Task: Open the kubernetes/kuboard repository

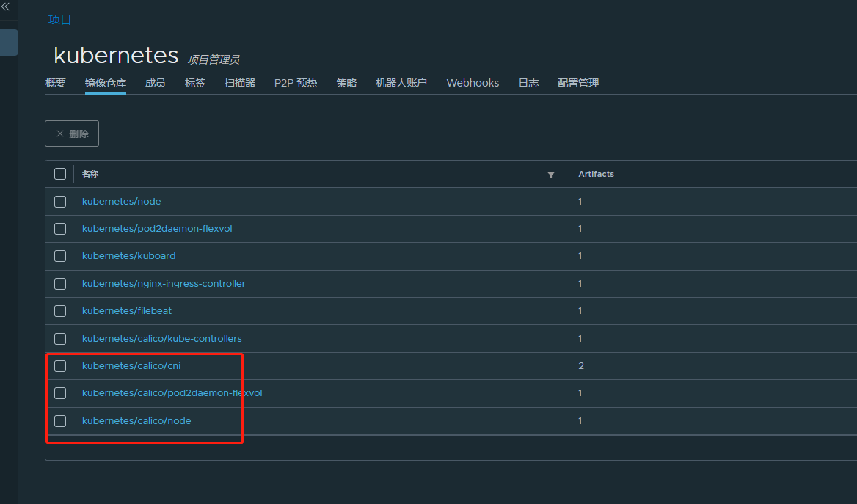Action: [x=128, y=256]
